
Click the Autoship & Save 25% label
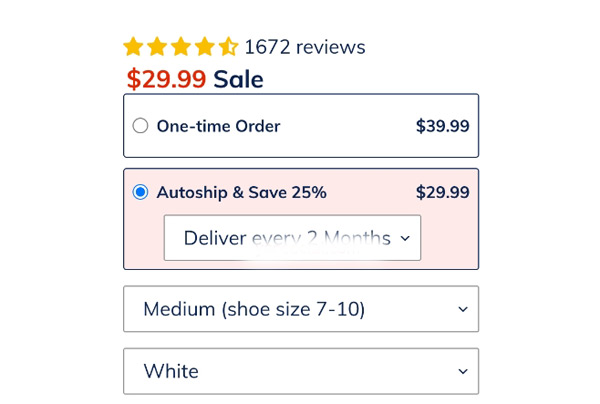pyautogui.click(x=241, y=192)
